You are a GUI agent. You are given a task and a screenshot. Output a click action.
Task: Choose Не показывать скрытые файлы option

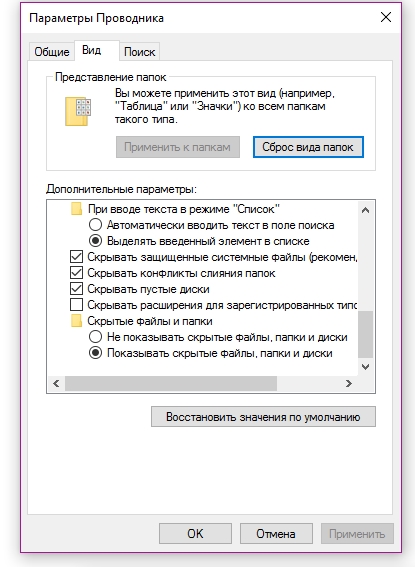click(95, 337)
